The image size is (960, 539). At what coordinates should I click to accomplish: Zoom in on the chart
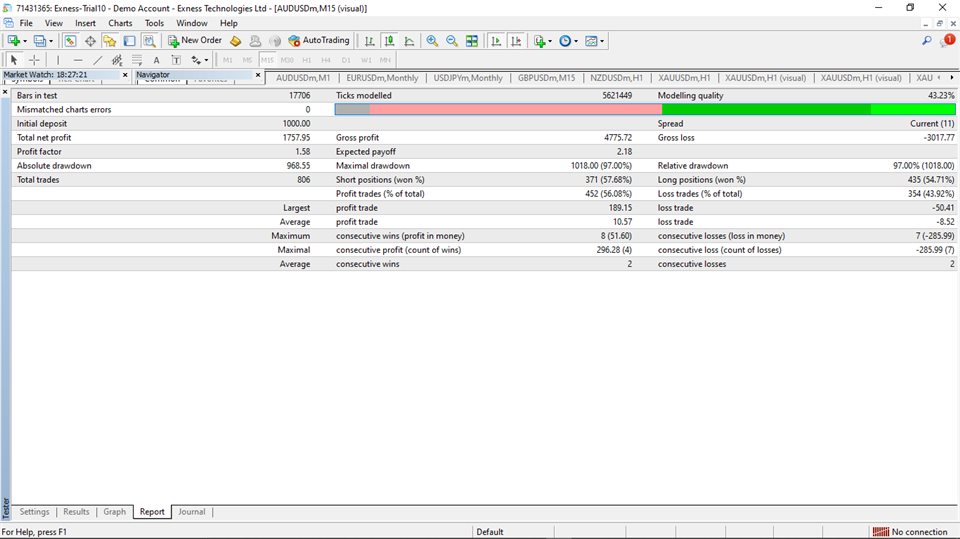(432, 41)
